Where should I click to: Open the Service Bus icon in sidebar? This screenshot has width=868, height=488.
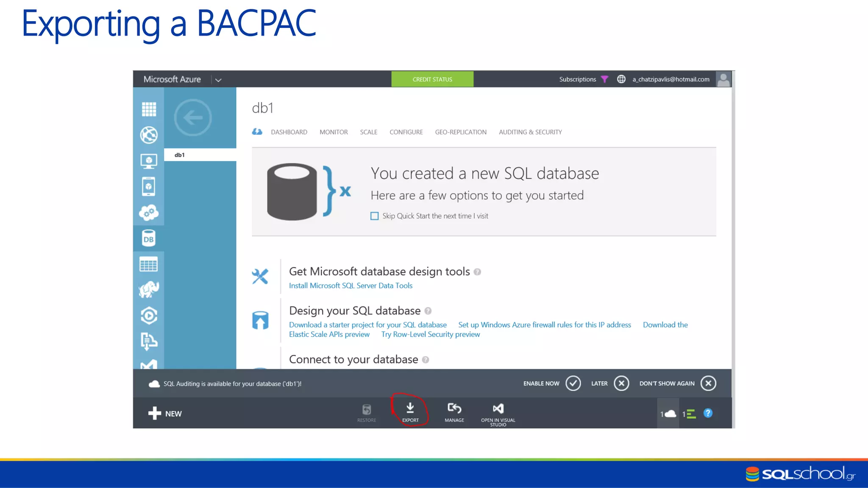click(149, 341)
